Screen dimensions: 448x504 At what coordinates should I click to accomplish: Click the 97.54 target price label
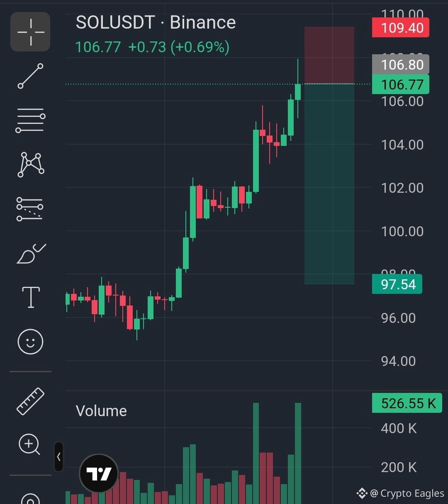pyautogui.click(x=397, y=284)
